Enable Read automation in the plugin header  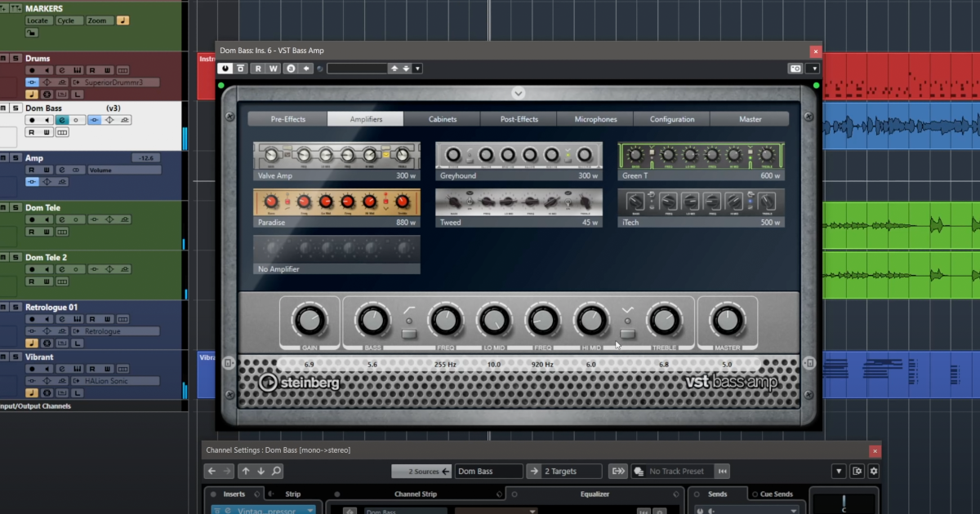coord(258,68)
